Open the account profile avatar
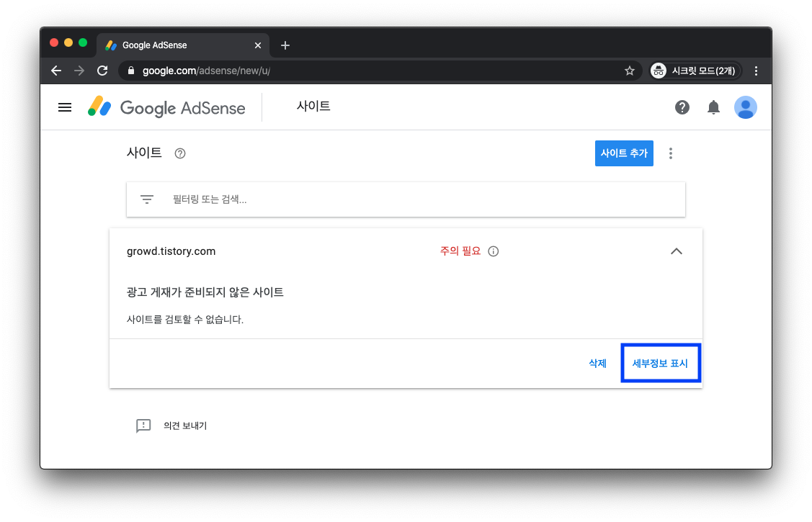The image size is (812, 522). click(745, 107)
